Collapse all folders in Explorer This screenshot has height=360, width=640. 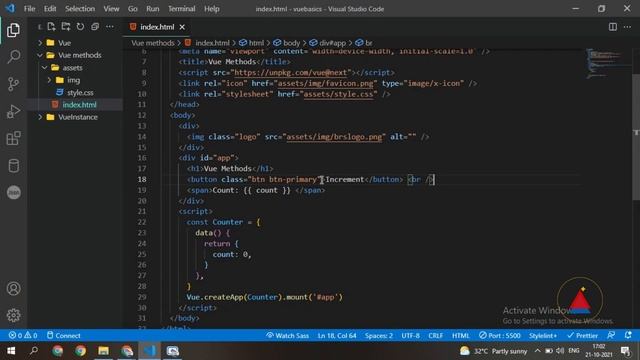(x=95, y=27)
